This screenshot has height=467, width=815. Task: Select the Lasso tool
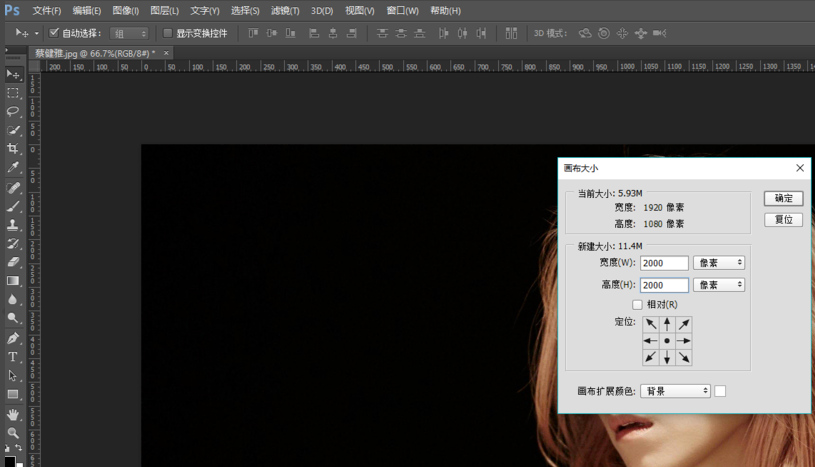point(13,112)
